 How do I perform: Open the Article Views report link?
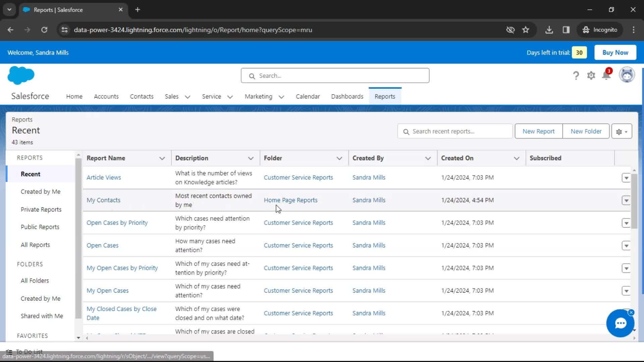(x=104, y=178)
